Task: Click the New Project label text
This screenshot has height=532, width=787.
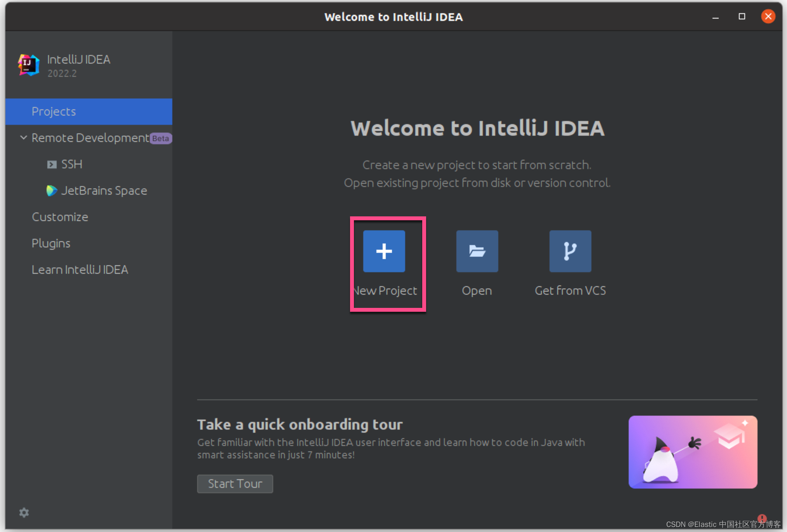Action: tap(386, 291)
